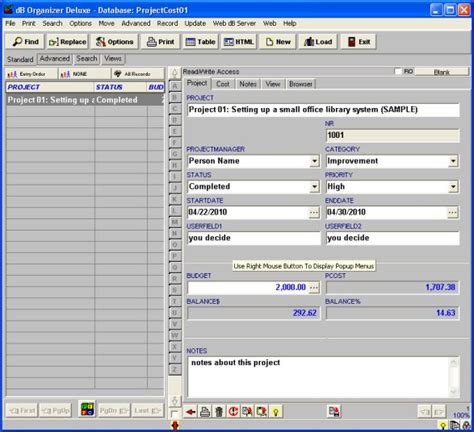Jump to letter S in the alphabet index
The image size is (474, 432).
coord(174,290)
